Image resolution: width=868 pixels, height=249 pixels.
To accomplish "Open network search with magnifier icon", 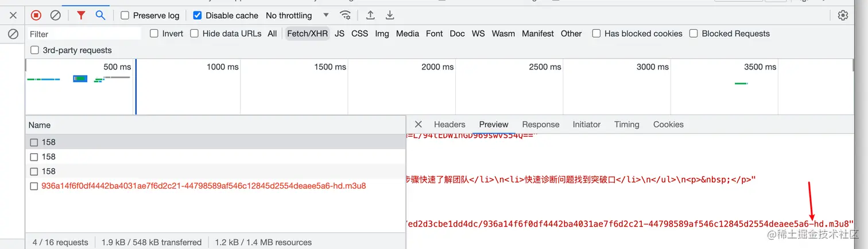I will pyautogui.click(x=100, y=15).
